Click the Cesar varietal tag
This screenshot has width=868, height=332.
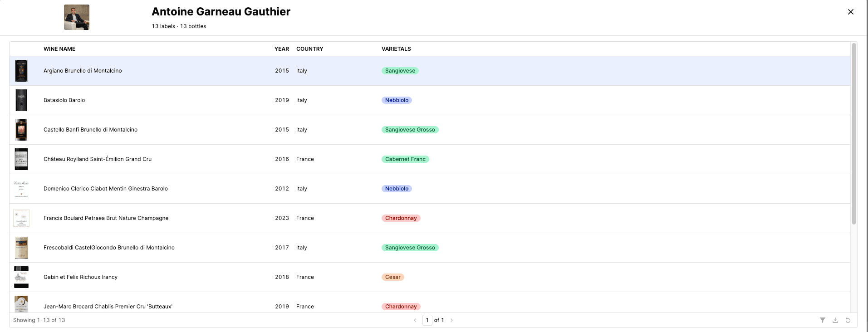[392, 277]
